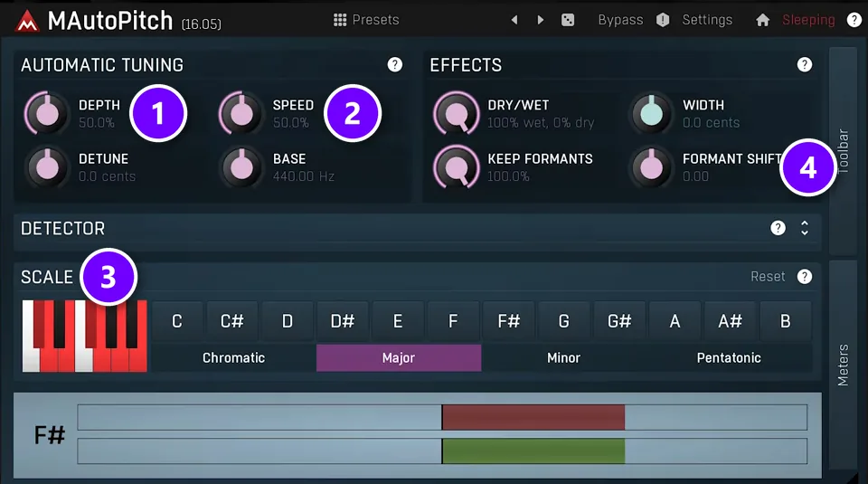Viewport: 868px width, 484px height.
Task: Click the Base frequency knob
Action: coord(241,167)
